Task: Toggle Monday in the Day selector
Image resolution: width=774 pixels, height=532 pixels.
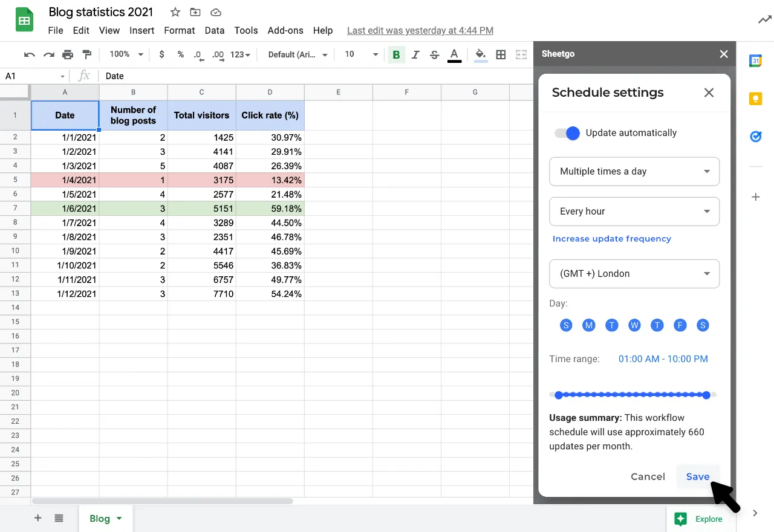Action: (589, 325)
